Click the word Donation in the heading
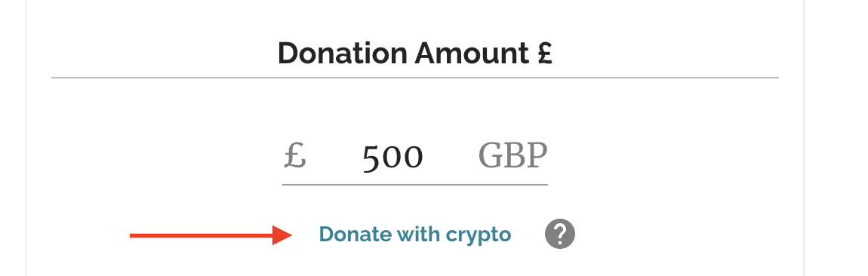The height and width of the screenshot is (276, 868). (x=343, y=53)
